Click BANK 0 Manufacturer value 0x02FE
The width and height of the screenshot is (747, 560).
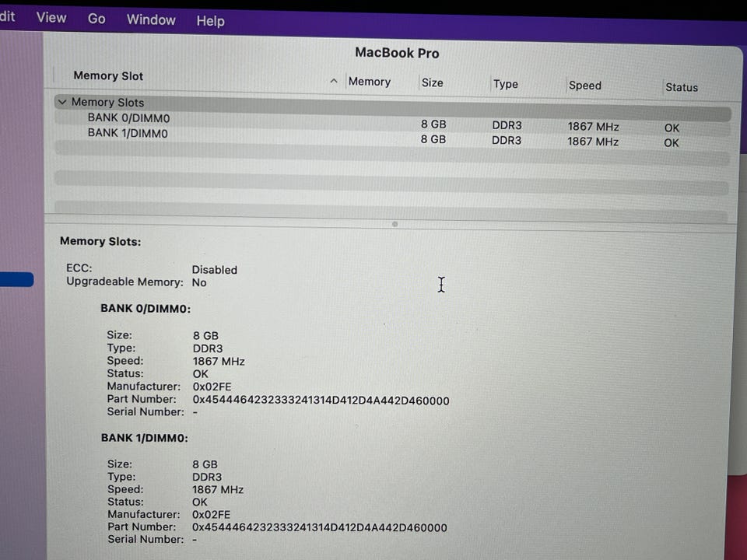212,387
